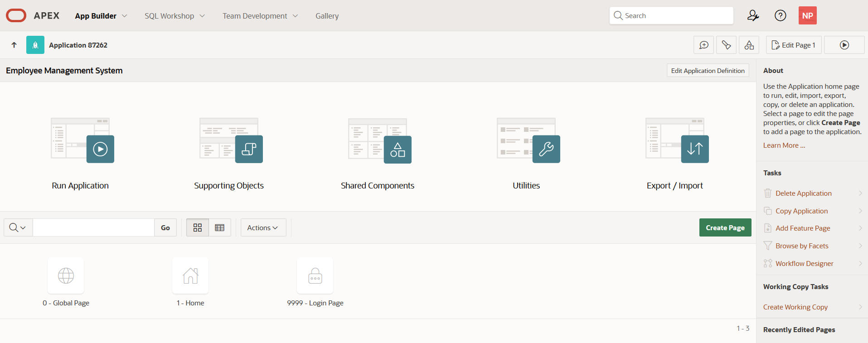Open the Gallery menu item

point(327,16)
